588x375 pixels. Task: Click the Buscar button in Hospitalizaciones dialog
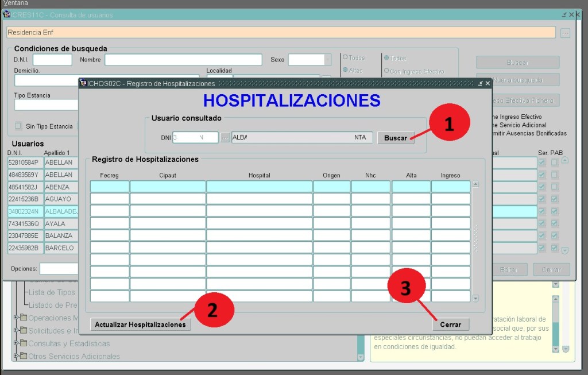pyautogui.click(x=396, y=138)
